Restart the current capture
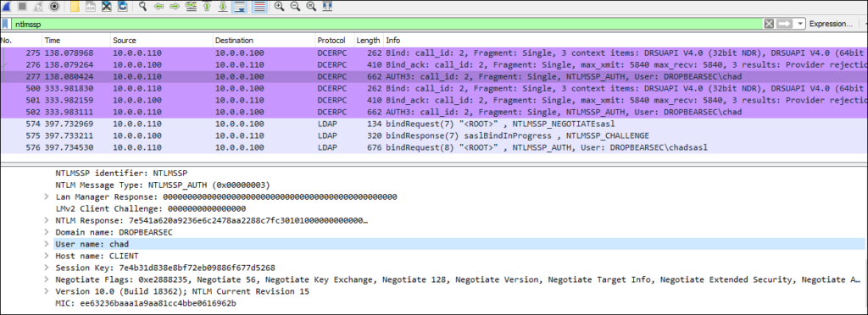Viewport: 868px width, 315px height. pos(39,7)
